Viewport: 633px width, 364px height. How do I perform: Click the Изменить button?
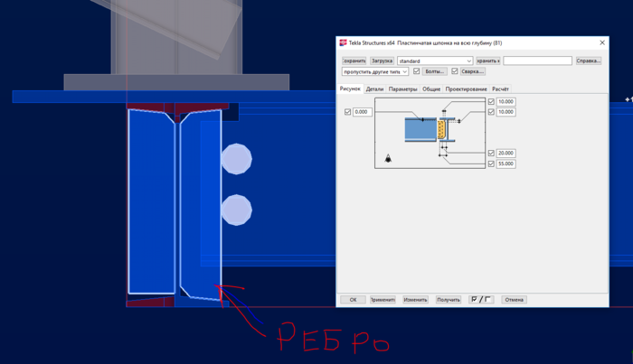[x=415, y=300]
